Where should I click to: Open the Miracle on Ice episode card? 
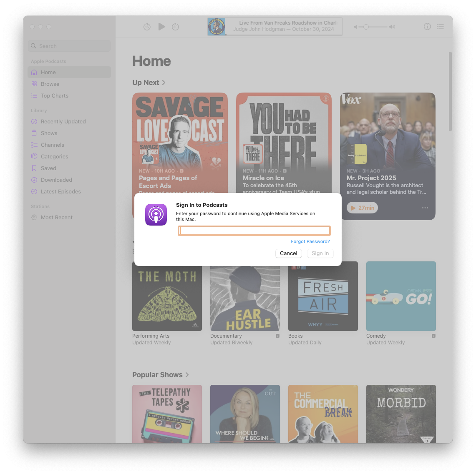(x=284, y=143)
